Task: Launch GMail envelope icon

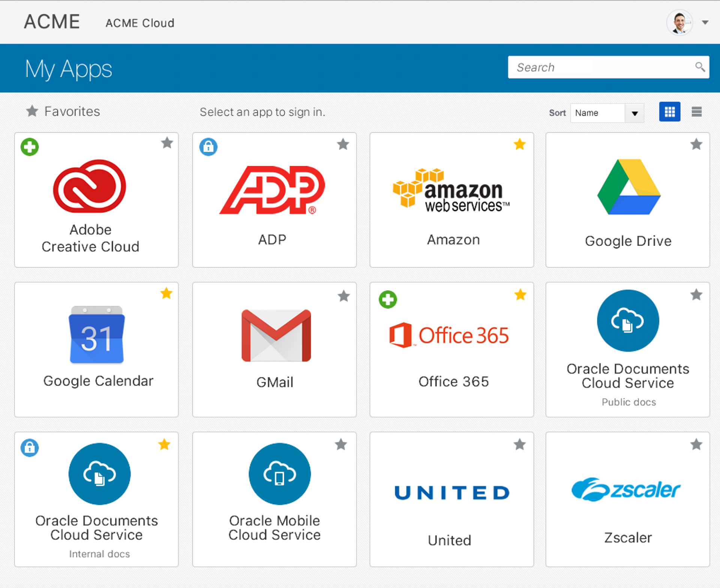Action: point(276,335)
